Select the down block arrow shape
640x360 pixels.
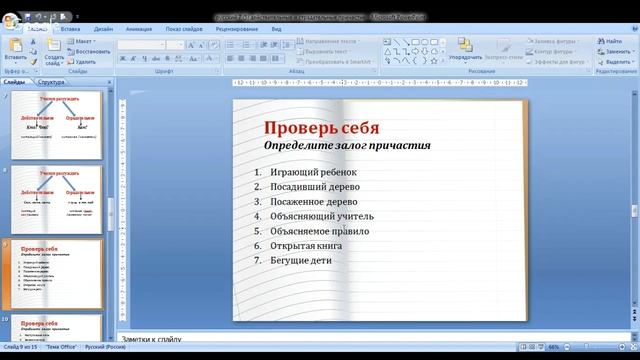pyautogui.click(x=424, y=52)
